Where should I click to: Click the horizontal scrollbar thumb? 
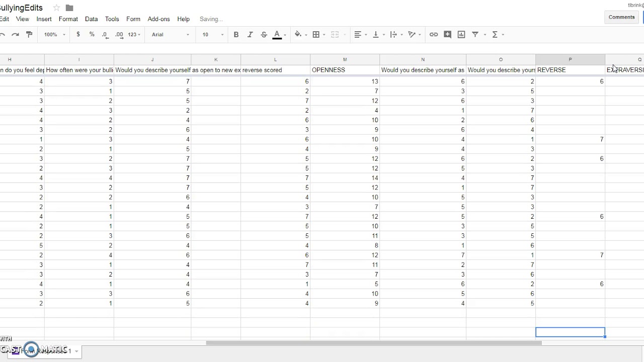(374, 343)
